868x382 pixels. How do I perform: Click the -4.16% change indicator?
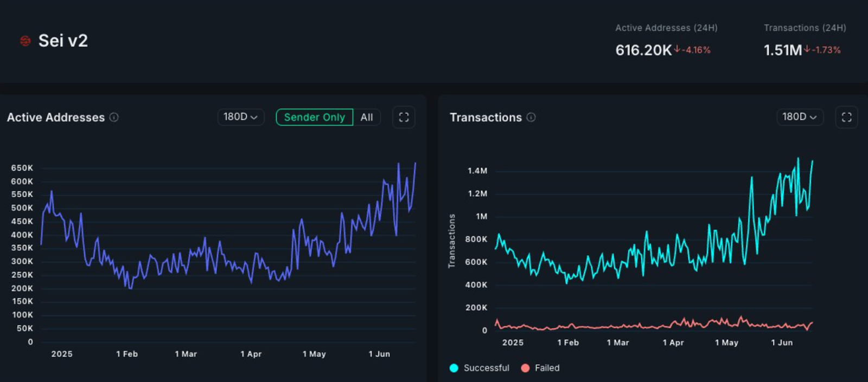click(x=692, y=50)
